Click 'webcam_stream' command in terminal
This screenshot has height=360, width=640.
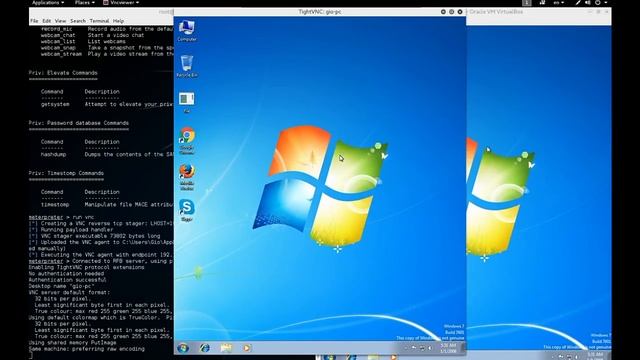point(61,54)
